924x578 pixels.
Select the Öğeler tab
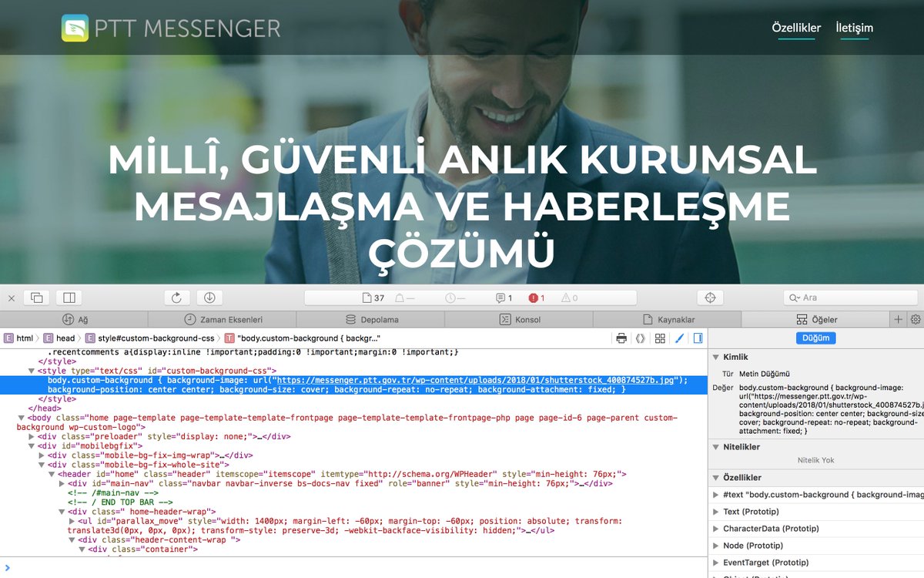(x=816, y=319)
